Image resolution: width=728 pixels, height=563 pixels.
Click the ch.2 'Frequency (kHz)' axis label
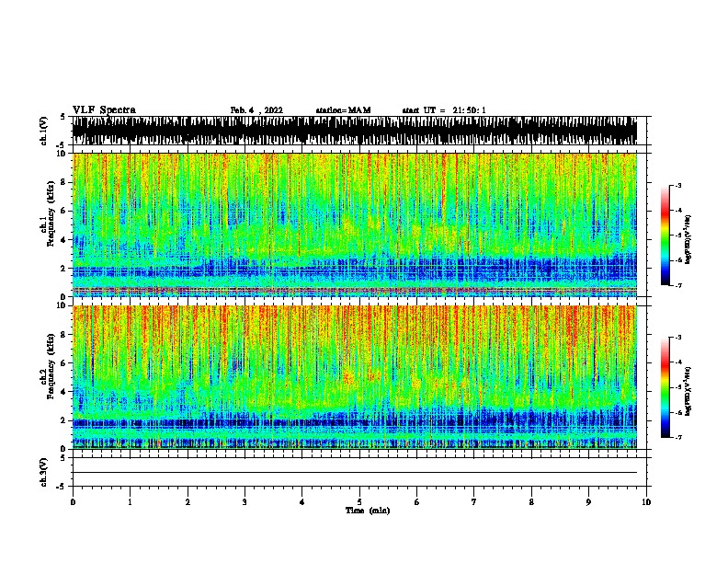51,366
